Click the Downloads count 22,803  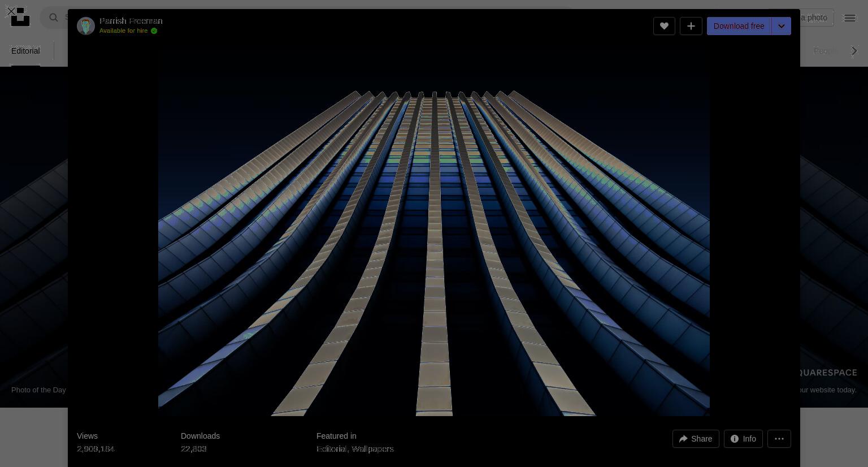tap(193, 449)
